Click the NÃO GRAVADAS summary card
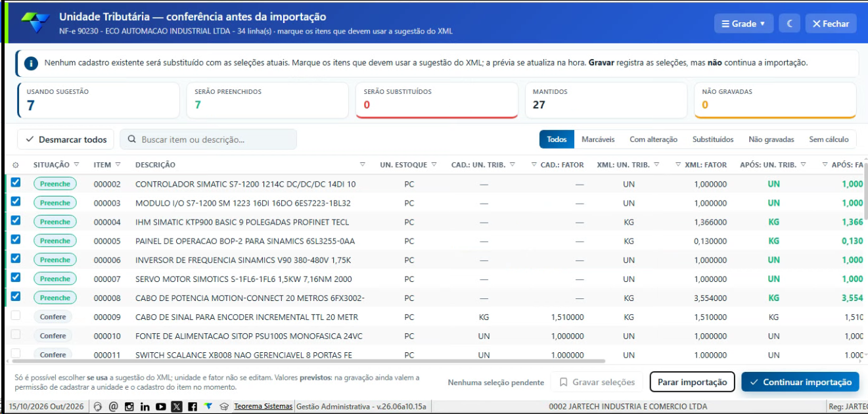 click(775, 101)
